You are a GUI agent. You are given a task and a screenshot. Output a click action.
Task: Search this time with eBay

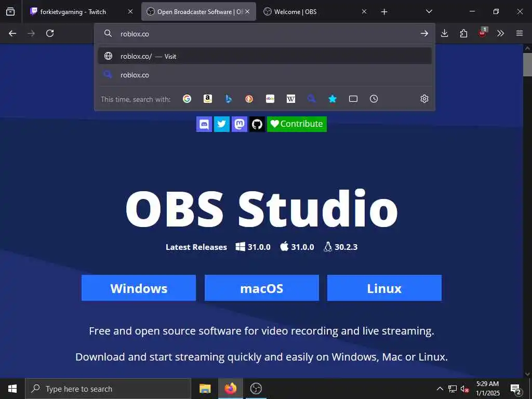(270, 99)
